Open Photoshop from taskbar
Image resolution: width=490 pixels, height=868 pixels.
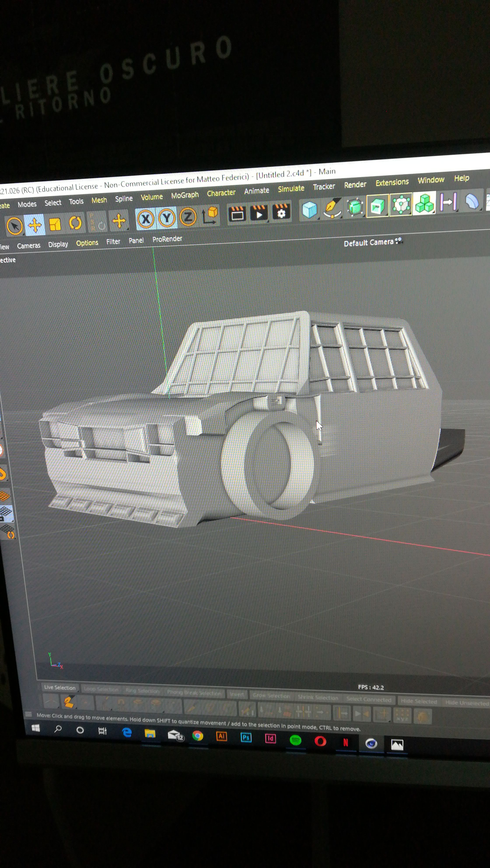246,738
